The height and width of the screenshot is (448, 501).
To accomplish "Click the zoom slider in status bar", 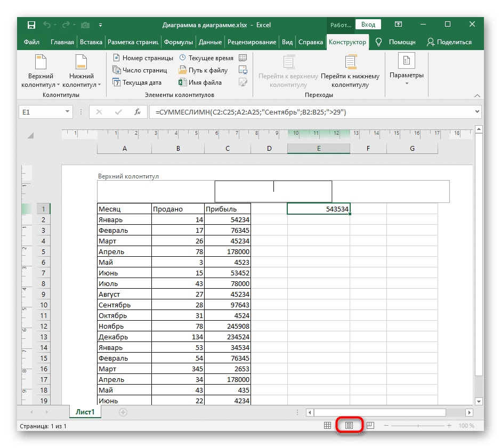I will [418, 426].
